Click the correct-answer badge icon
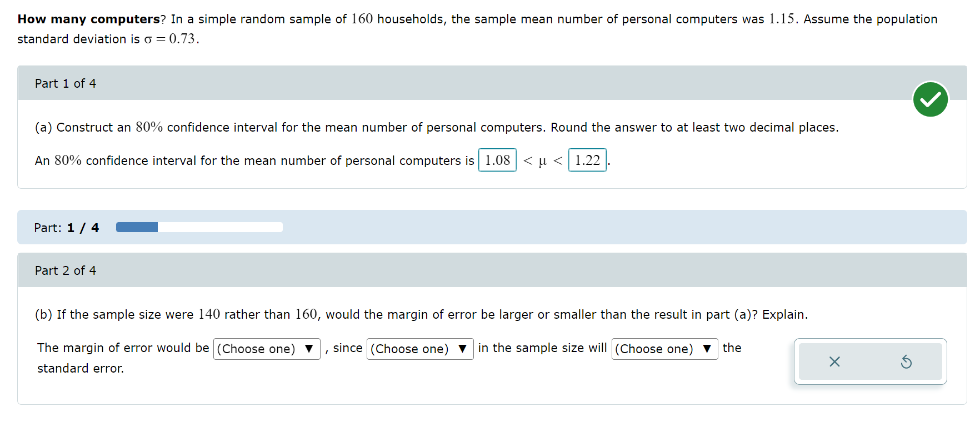The image size is (980, 432). click(x=930, y=99)
